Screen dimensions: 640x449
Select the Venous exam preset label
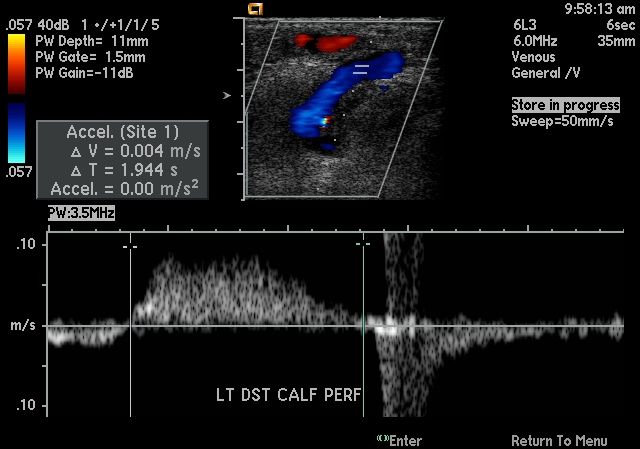click(x=534, y=58)
